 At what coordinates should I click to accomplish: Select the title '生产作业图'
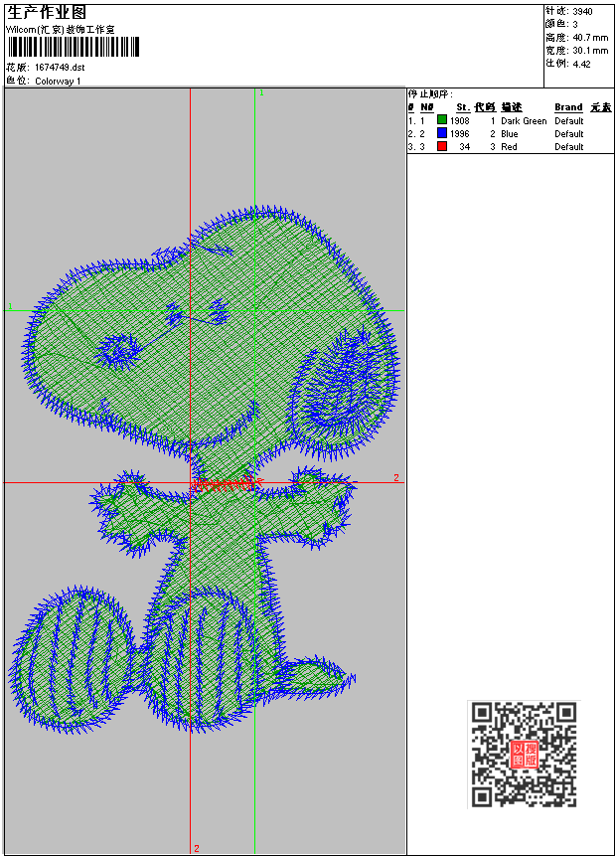(x=47, y=13)
